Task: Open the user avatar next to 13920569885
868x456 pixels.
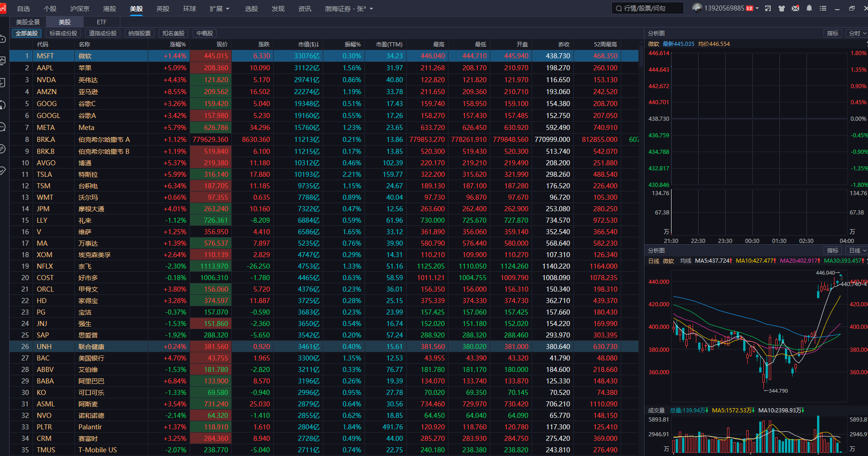Action: coord(697,8)
